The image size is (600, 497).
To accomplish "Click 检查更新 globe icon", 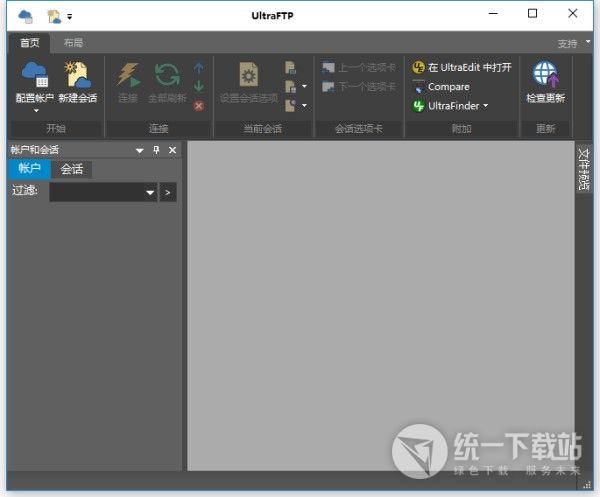I will (x=545, y=74).
